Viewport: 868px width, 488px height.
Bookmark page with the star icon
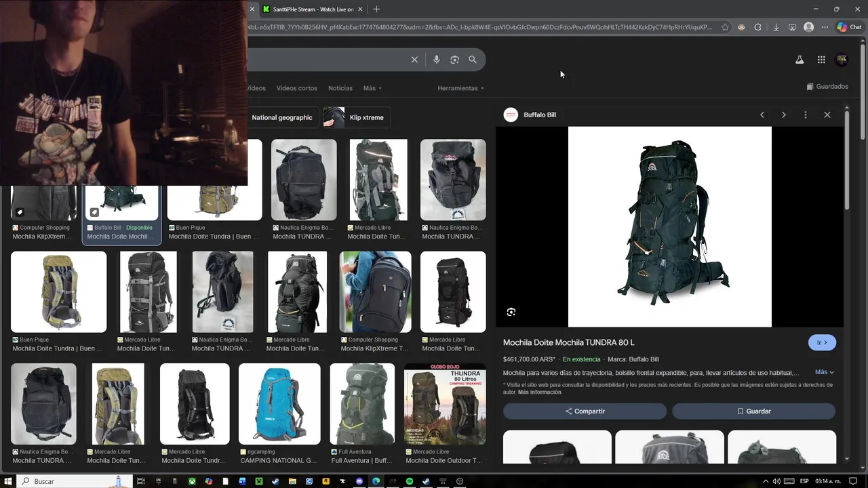click(725, 27)
